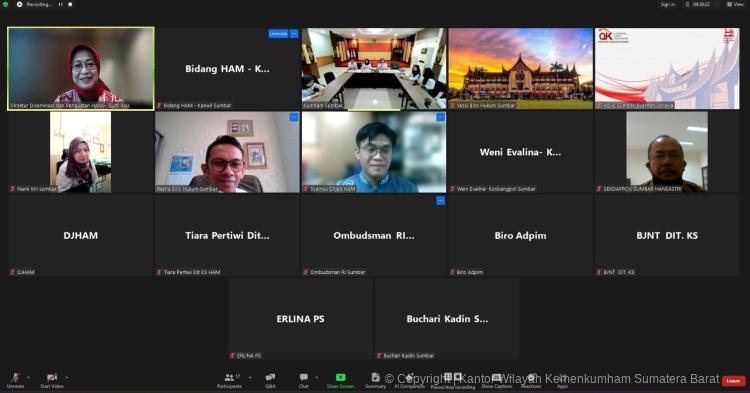The image size is (750, 393).
Task: Expand the arrow next to Chat
Action: pyautogui.click(x=316, y=378)
